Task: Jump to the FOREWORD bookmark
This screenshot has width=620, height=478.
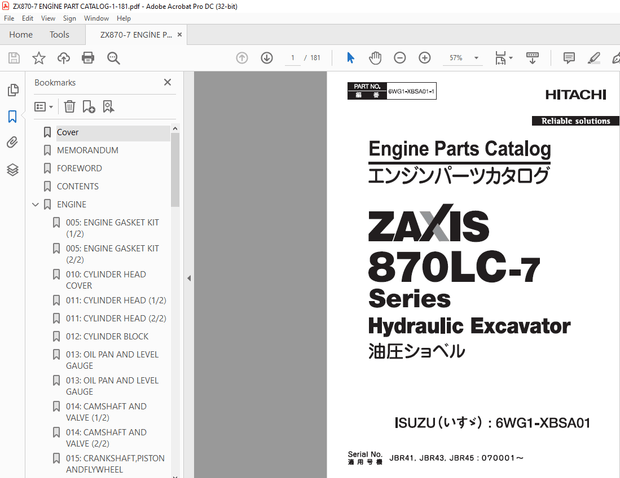Action: 79,168
